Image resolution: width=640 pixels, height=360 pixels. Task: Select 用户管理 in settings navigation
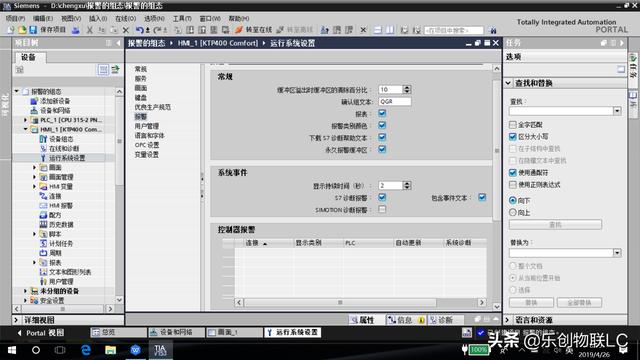[x=147, y=126]
